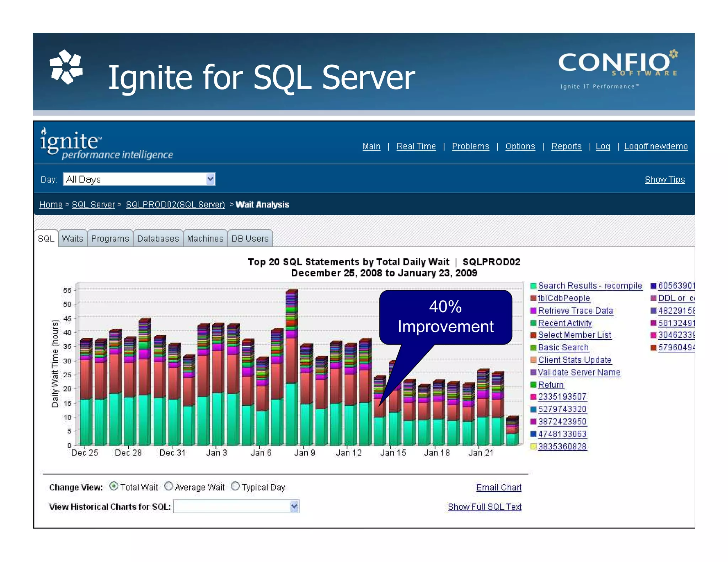Click green swatch beside Basic Search
The width and height of the screenshot is (728, 562).
click(533, 348)
